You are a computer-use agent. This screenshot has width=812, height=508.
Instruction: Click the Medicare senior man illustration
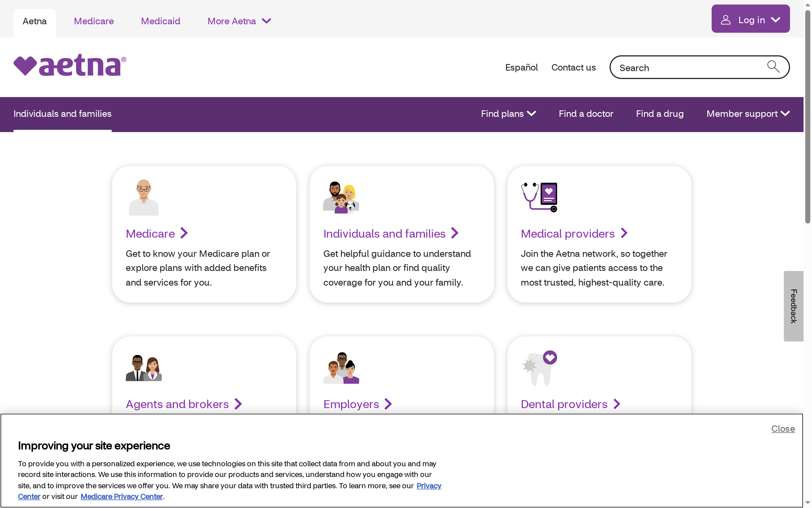pyautogui.click(x=144, y=197)
